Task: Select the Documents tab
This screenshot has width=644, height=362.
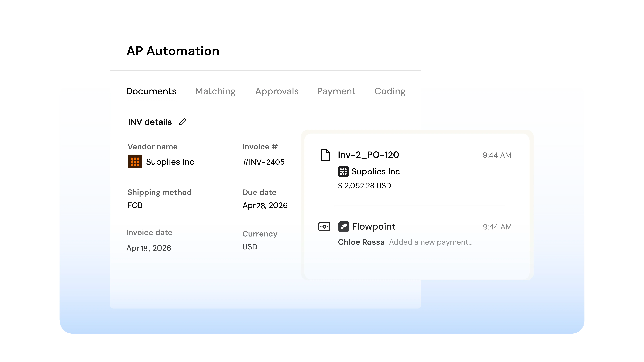Action: pyautogui.click(x=151, y=91)
